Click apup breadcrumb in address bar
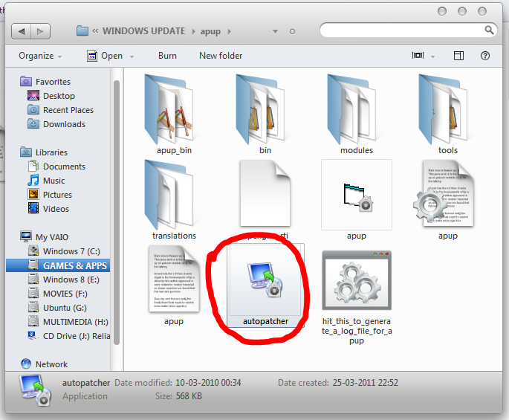The image size is (509, 420). (210, 31)
